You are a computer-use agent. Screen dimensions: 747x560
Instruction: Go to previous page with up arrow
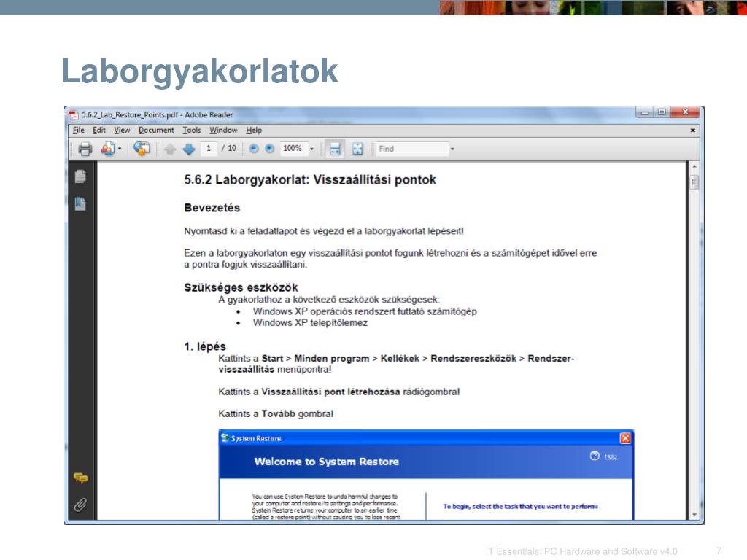click(169, 149)
